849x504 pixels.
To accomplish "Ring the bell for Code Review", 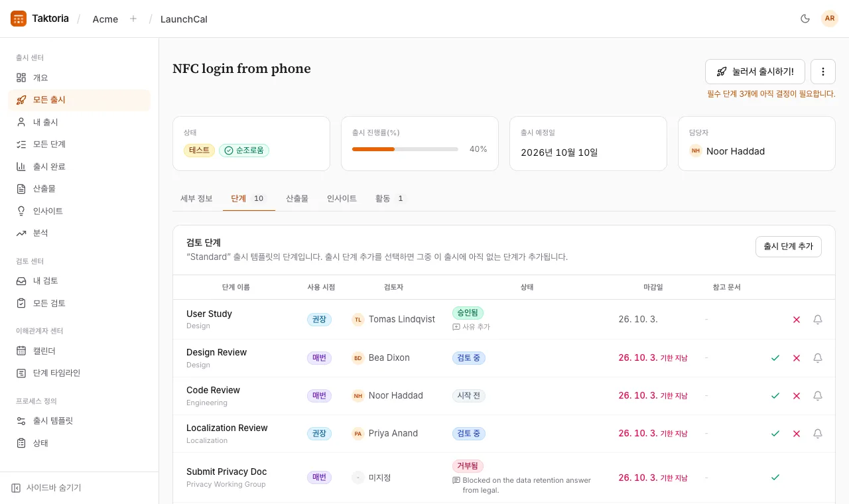I will click(818, 396).
